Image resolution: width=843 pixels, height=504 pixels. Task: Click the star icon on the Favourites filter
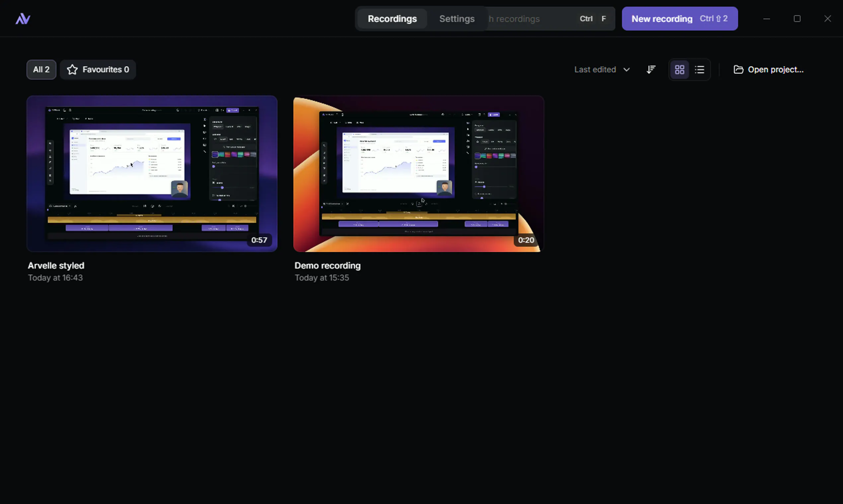72,70
